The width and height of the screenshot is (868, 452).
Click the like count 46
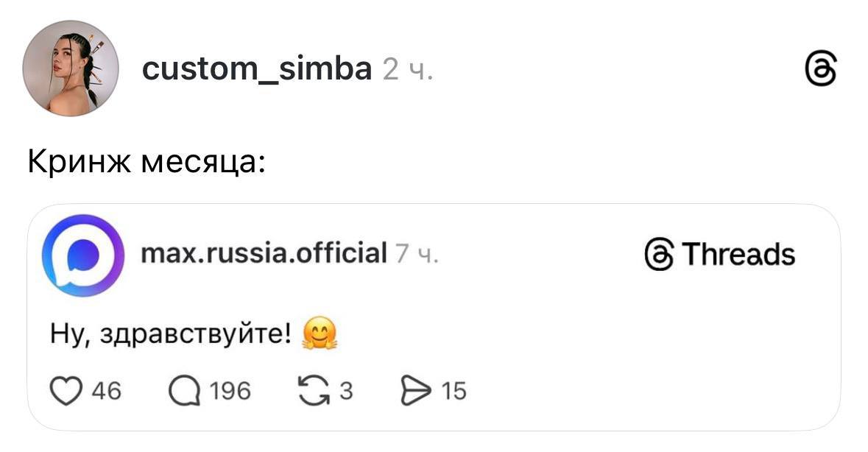click(x=106, y=391)
